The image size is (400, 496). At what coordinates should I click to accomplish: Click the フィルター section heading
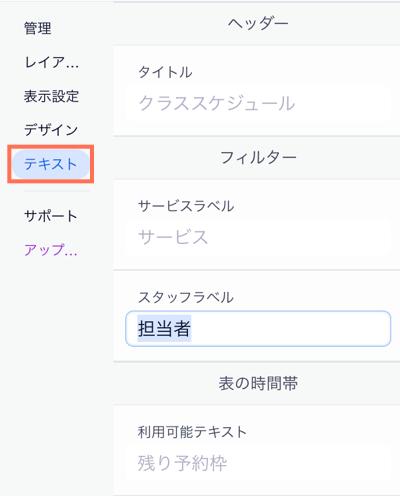258,158
